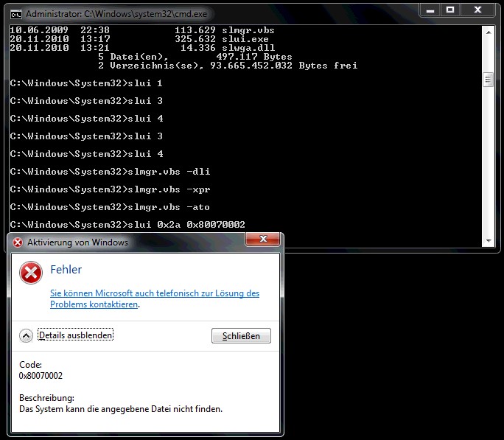Click the 'slmgr.vbs -ato' command line
This screenshot has height=440, width=504.
[x=110, y=207]
